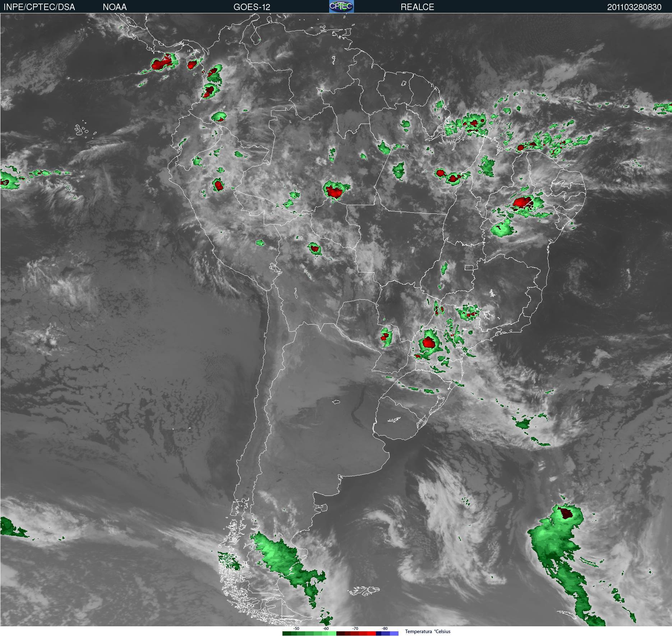Click the GOES-12 satellite label
The image size is (672, 636).
click(252, 7)
